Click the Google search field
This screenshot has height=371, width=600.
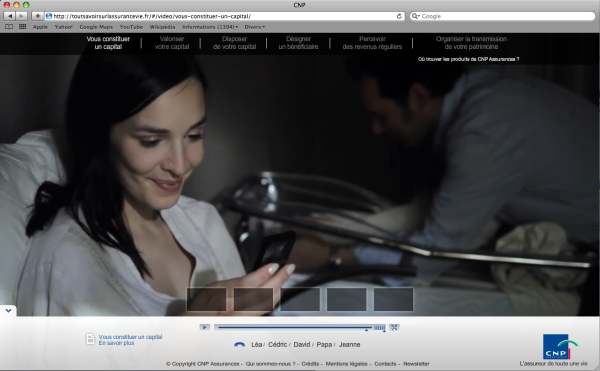(502, 16)
